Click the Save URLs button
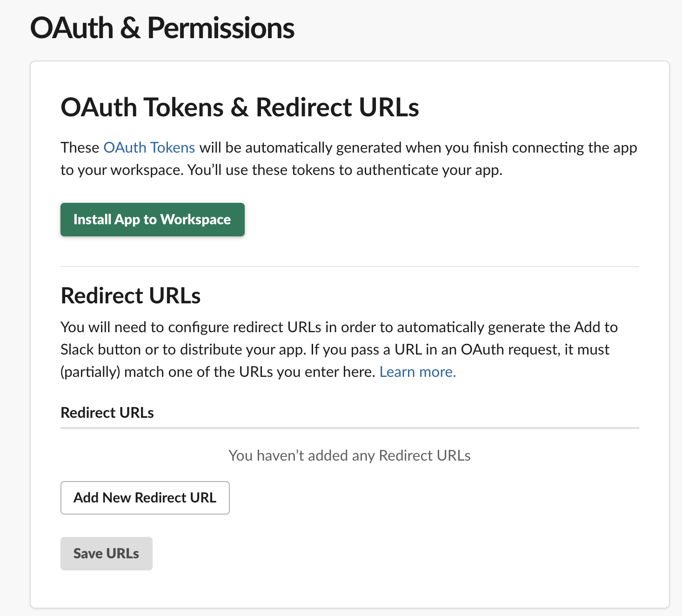Screen dimensions: 682x616 [x=106, y=554]
